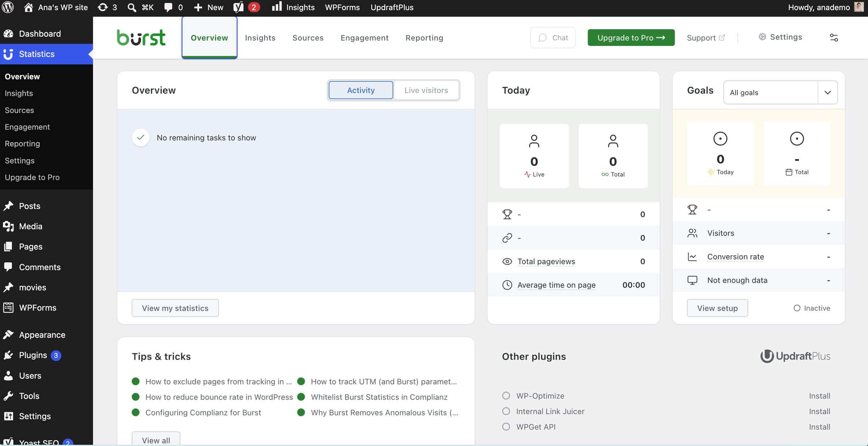Click the View my statistics button
The height and width of the screenshot is (446, 868).
tap(175, 308)
